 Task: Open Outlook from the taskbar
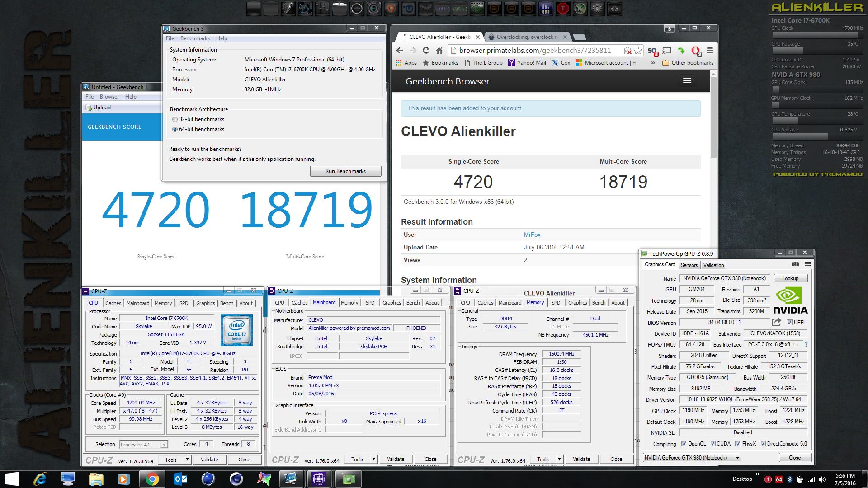pos(180,479)
